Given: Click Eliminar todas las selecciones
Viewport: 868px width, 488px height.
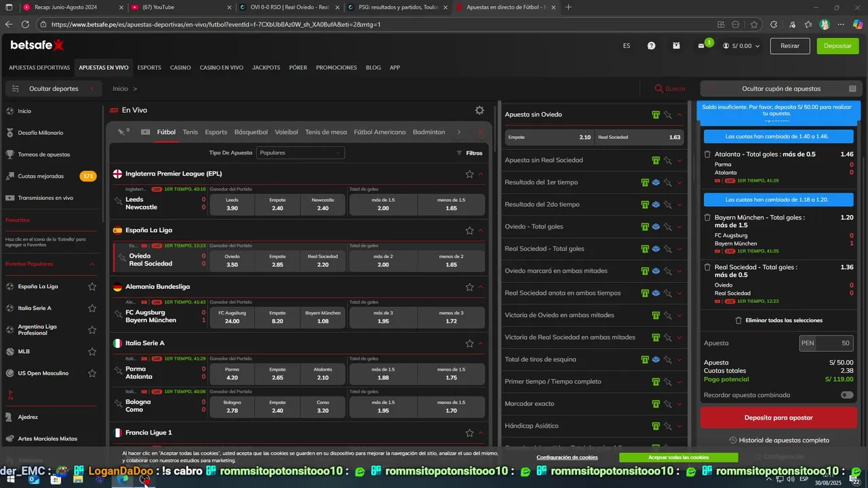Looking at the screenshot, I should pyautogui.click(x=778, y=321).
